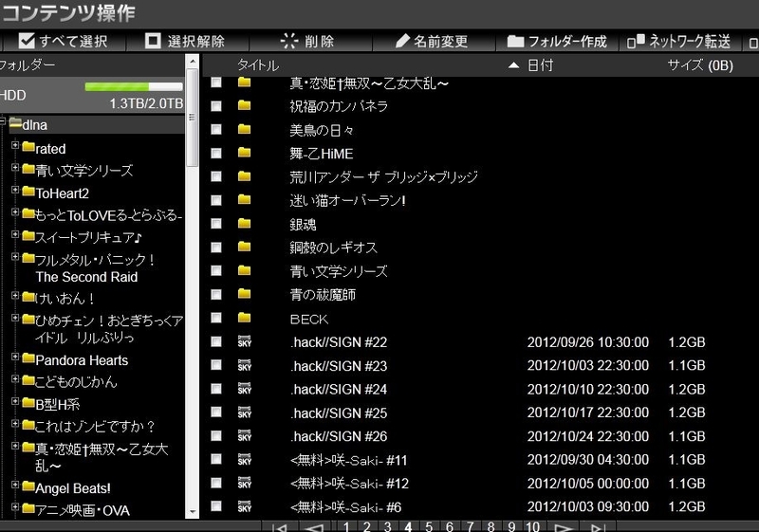
Task: Click folder icon of 銀魂 row
Action: click(245, 224)
